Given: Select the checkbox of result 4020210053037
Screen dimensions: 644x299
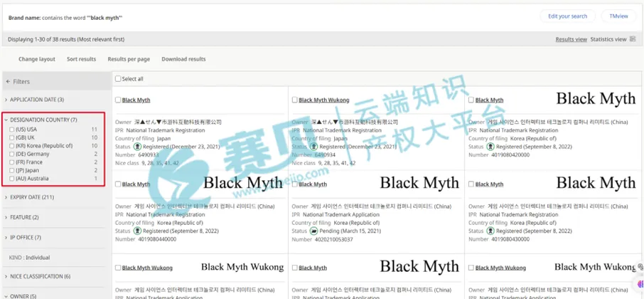Looking at the screenshot, I should [x=294, y=184].
